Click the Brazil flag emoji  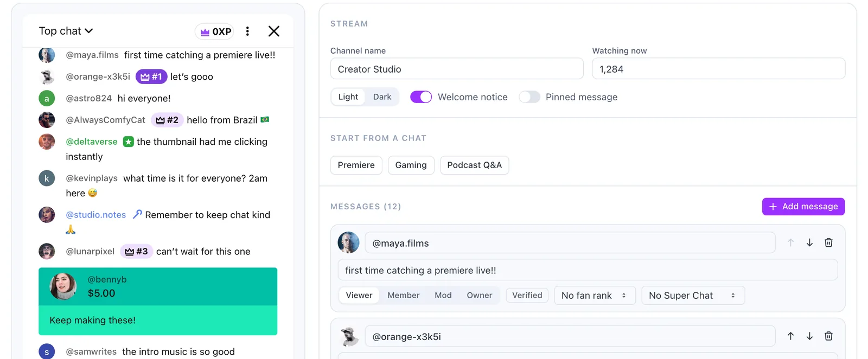[265, 119]
